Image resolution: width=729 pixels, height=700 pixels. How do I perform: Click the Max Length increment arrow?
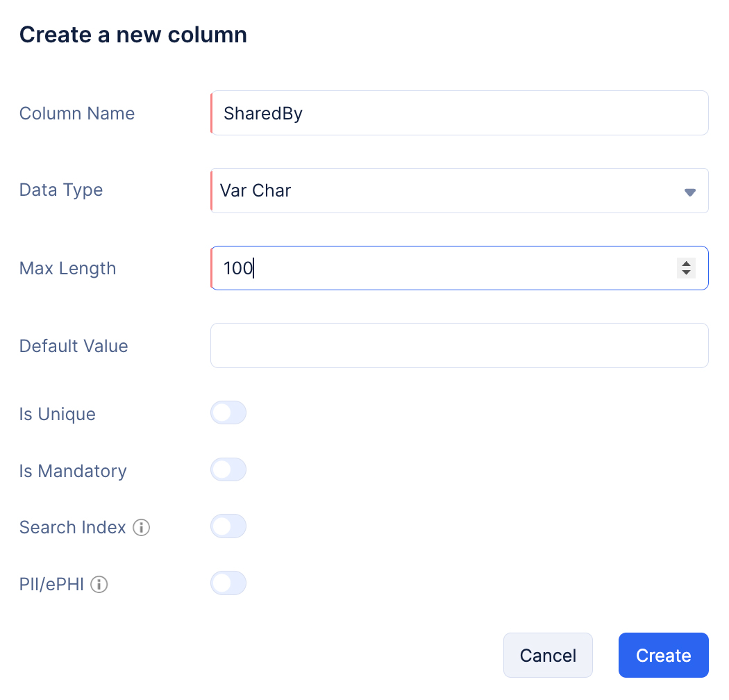(x=686, y=263)
